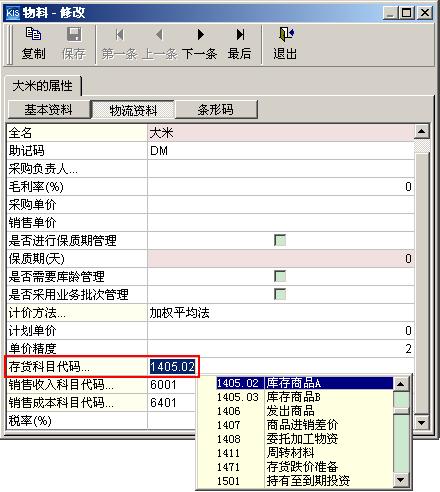The image size is (440, 492).
Task: Jump to last record with 最后 icon
Action: pos(240,34)
